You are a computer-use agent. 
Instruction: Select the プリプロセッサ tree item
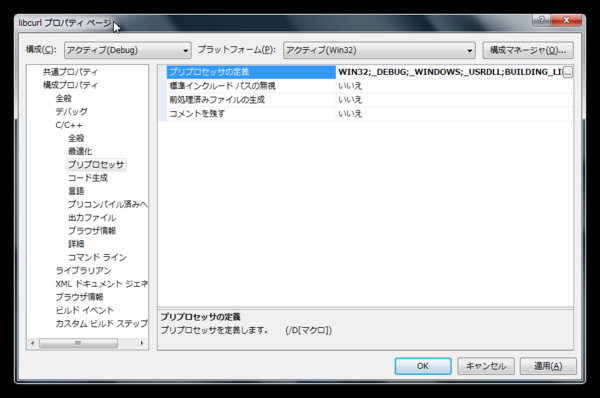(x=96, y=165)
